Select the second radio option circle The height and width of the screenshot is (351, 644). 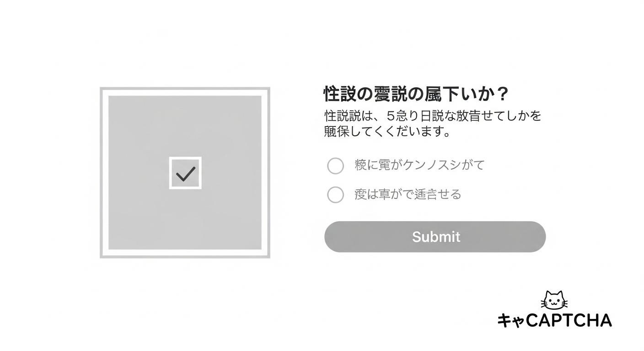tap(335, 195)
